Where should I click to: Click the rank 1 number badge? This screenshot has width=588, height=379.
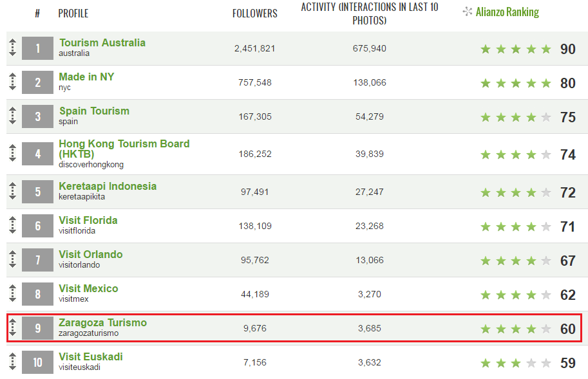[37, 48]
